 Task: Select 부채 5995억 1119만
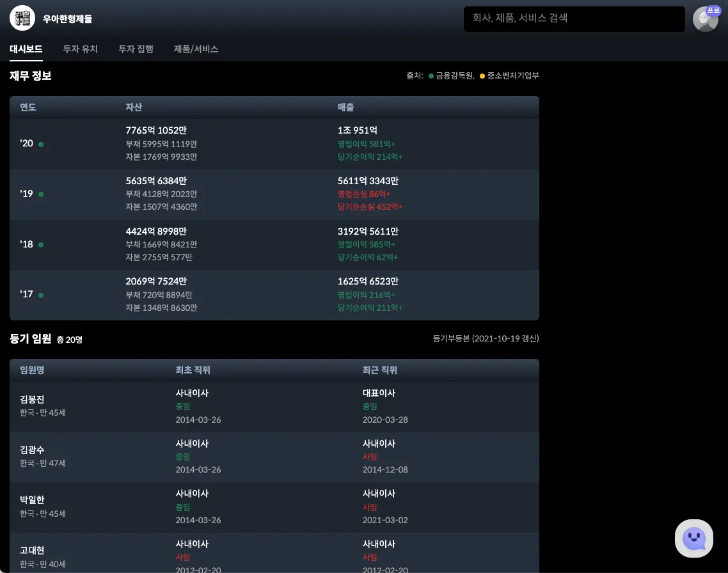(161, 144)
